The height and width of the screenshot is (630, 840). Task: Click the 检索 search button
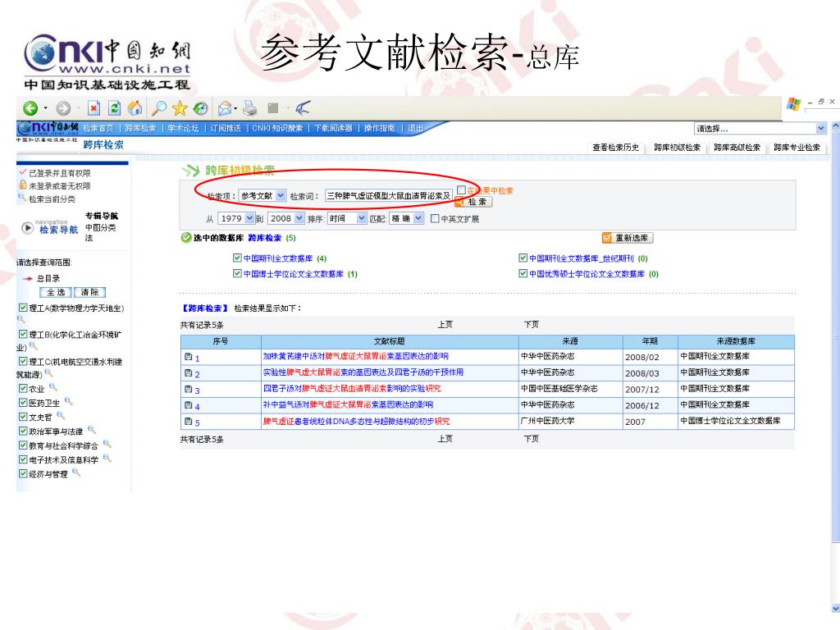pyautogui.click(x=473, y=202)
